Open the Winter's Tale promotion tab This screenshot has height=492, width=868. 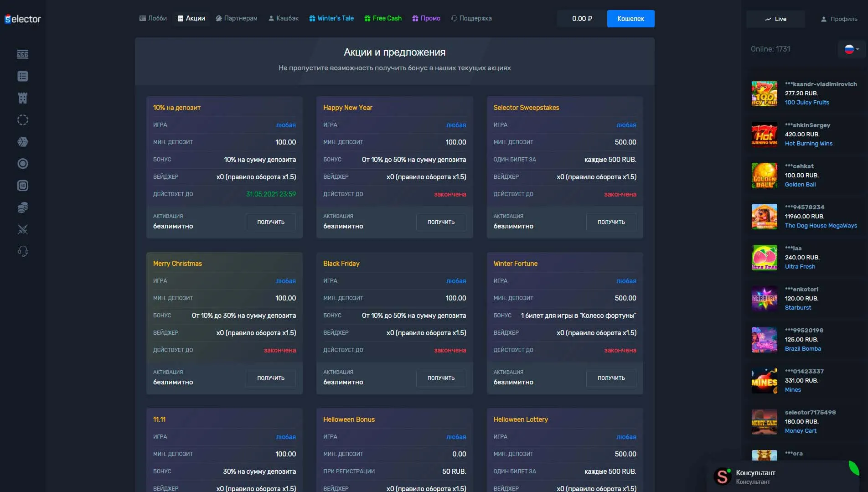tap(331, 18)
